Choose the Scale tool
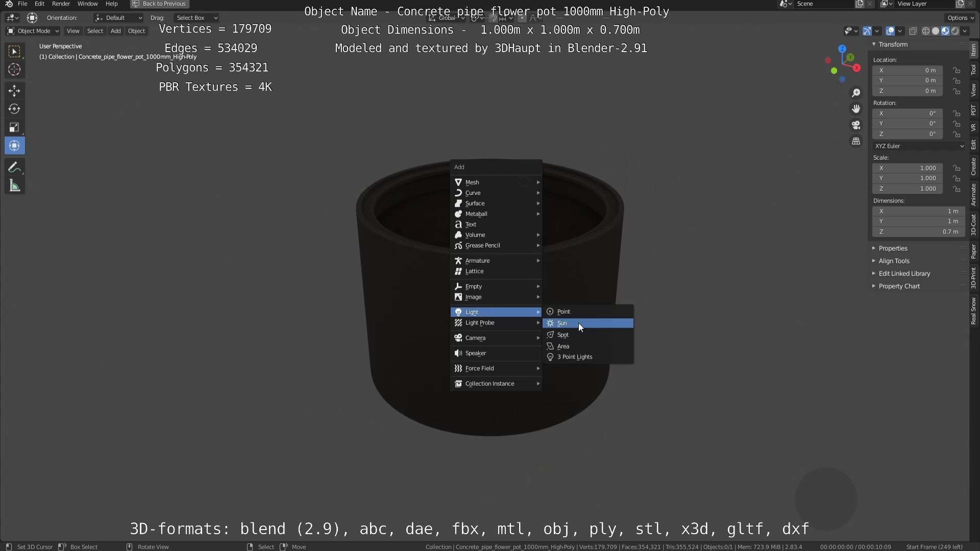 click(x=14, y=127)
